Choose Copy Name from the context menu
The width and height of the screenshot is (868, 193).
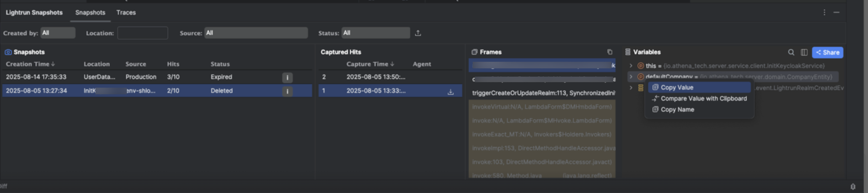click(677, 110)
